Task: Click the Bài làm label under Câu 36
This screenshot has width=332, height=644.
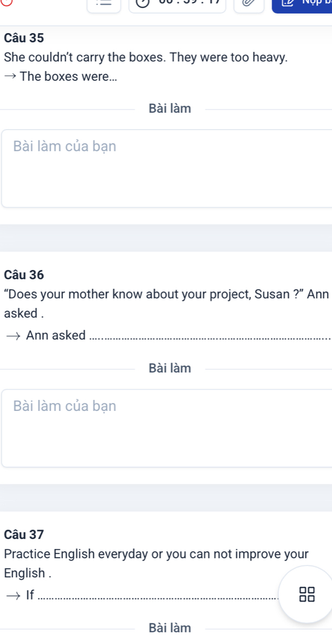Action: [x=170, y=368]
